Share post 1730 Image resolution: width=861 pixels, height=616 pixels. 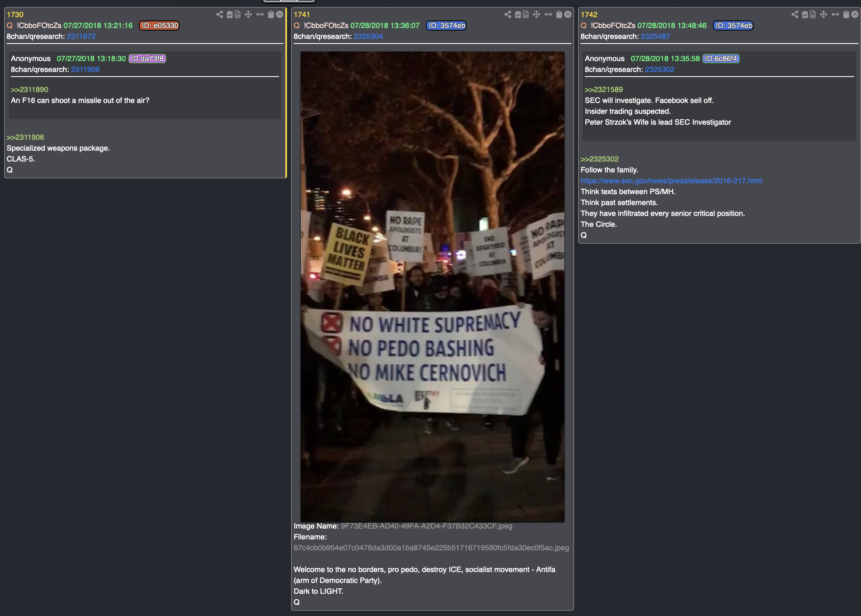click(219, 15)
